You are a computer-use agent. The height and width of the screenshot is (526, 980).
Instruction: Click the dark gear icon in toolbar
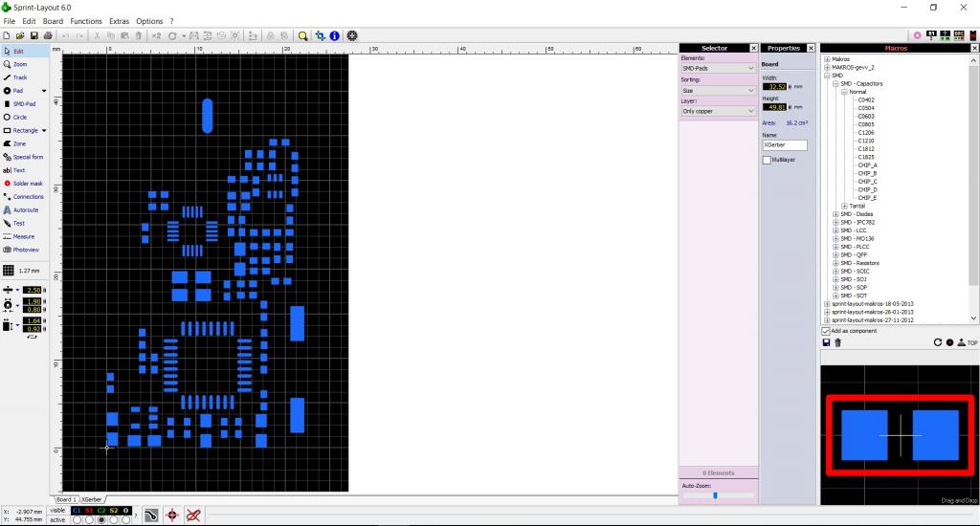[x=352, y=36]
